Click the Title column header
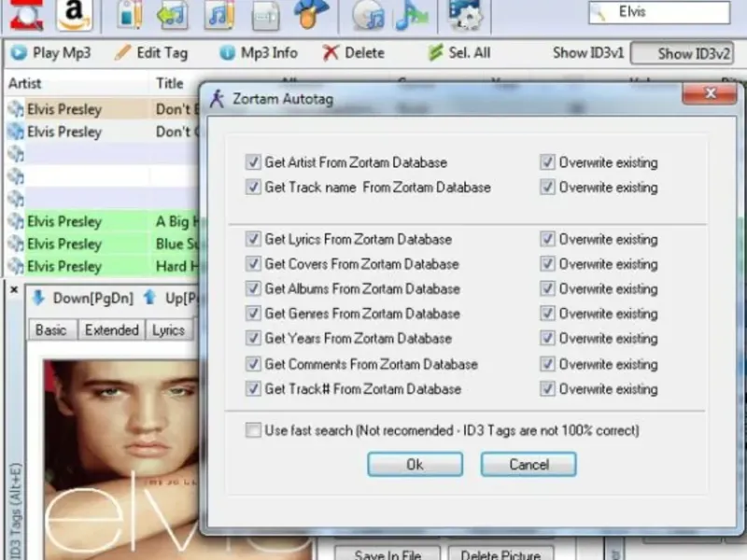Image resolution: width=747 pixels, height=560 pixels. pyautogui.click(x=170, y=83)
